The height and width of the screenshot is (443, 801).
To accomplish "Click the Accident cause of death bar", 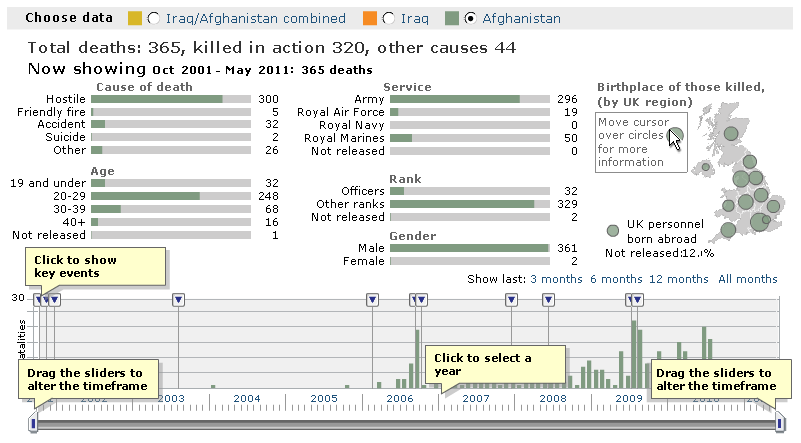I will [171, 124].
